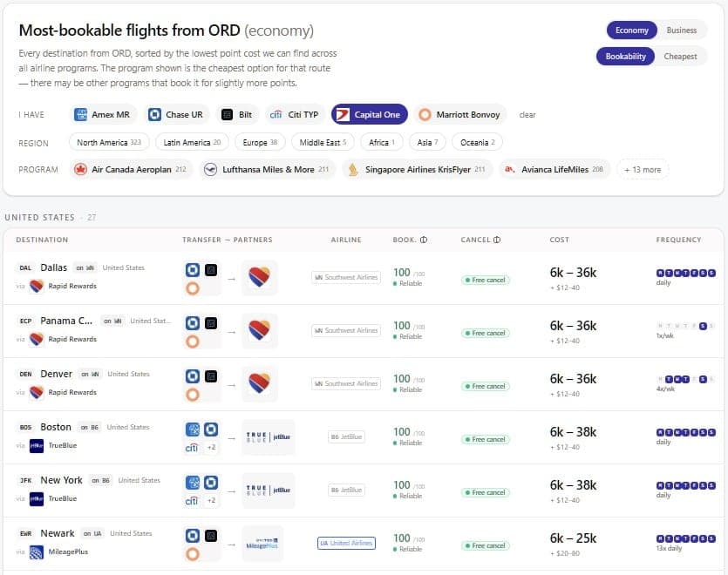Filter by Singapore Airlines KrisFlyer program

[x=418, y=169]
